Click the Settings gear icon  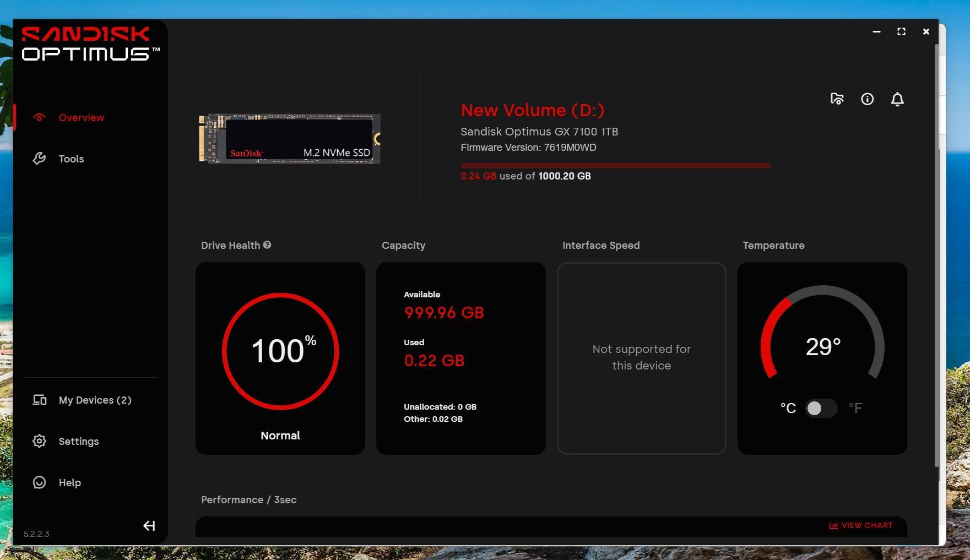click(x=39, y=441)
